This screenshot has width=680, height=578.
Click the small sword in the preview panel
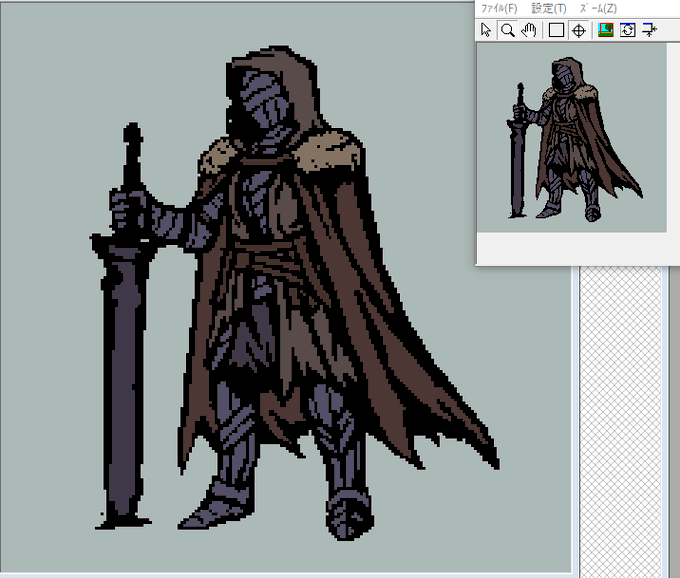pos(517,152)
